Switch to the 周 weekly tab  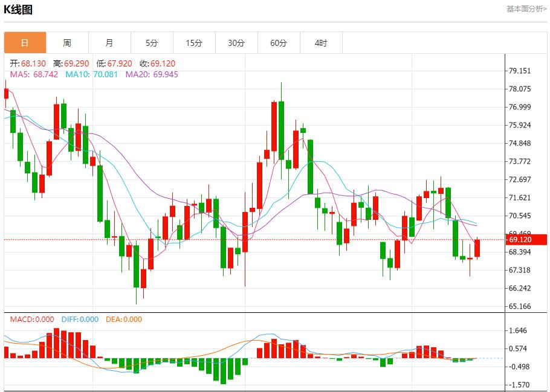(67, 43)
